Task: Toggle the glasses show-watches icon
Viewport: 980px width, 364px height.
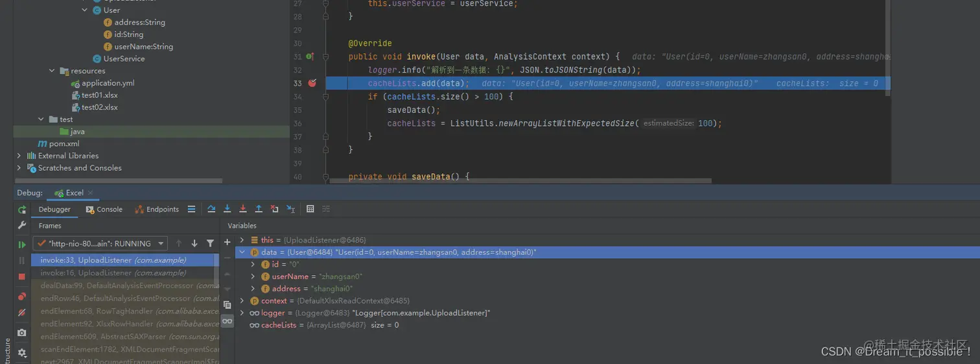Action: coord(227,321)
